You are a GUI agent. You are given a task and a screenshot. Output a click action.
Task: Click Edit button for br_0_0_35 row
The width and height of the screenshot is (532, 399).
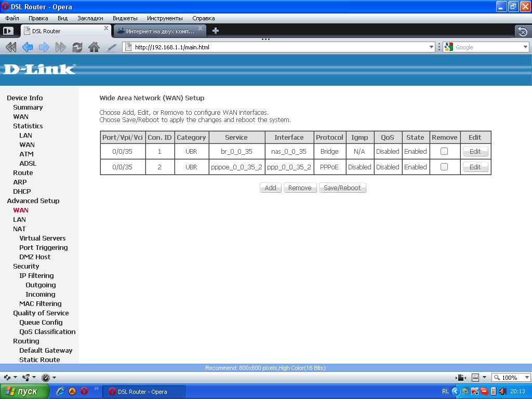pyautogui.click(x=475, y=151)
